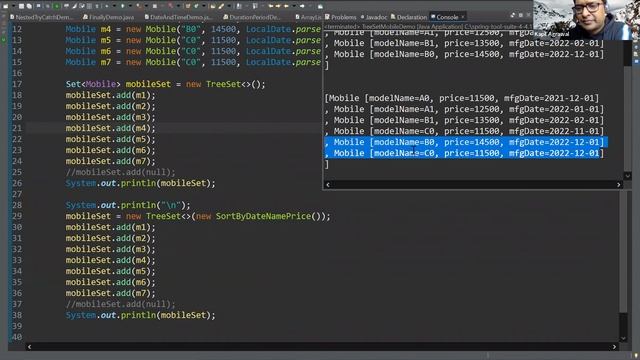
Task: Click 'mobileSet.add(m4);' on line 21
Action: pos(111,128)
